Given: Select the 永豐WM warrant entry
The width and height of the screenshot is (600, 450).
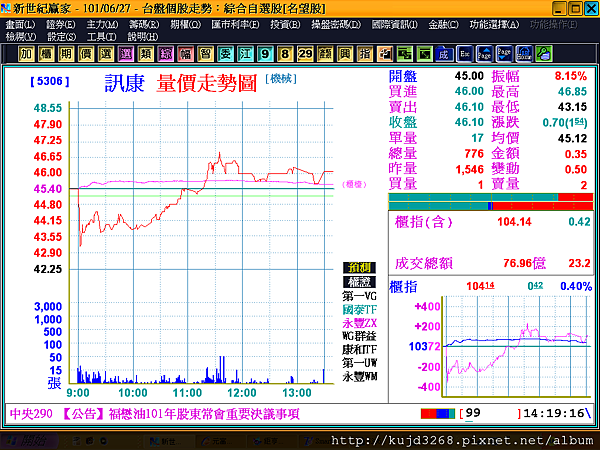Looking at the screenshot, I should (x=359, y=377).
